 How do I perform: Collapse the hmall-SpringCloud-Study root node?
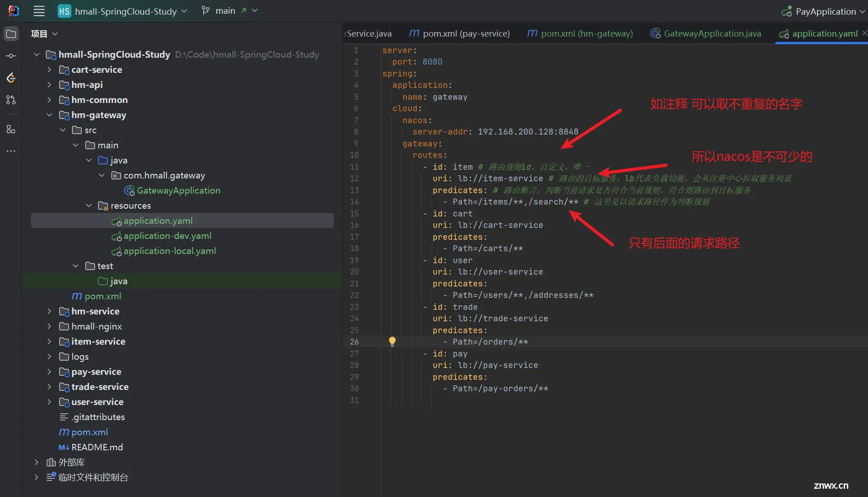point(37,54)
